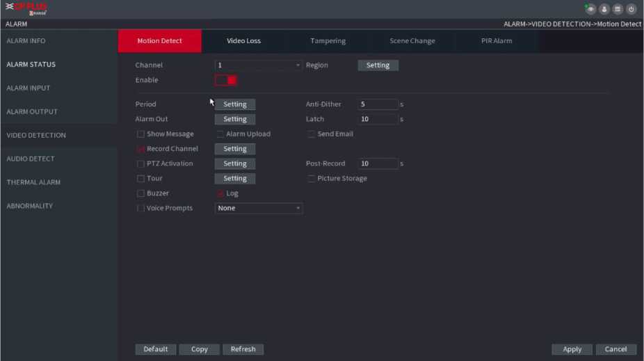644x361 pixels.
Task: Toggle the motion detect Enable switch
Action: click(x=226, y=80)
